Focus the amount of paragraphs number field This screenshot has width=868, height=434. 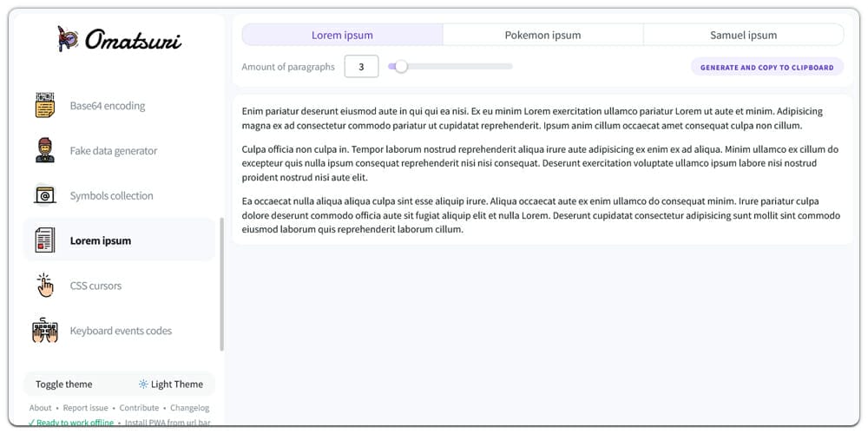tap(361, 67)
